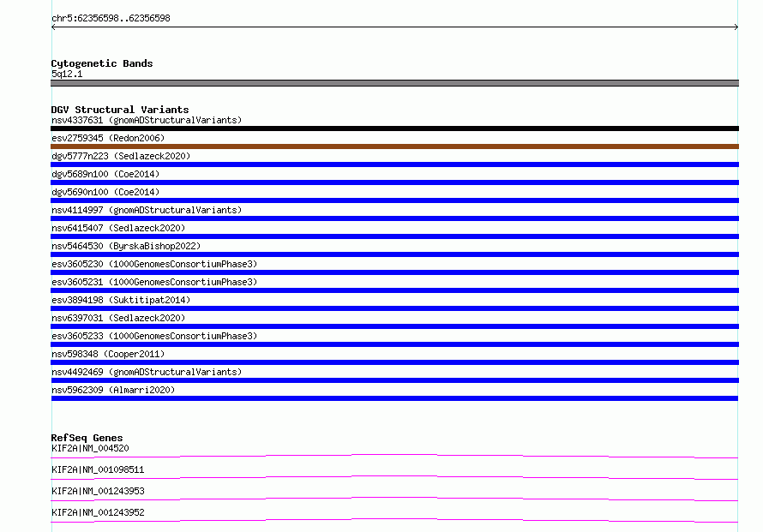Screen dimensions: 763x532
Task: Click nsv6415407 (Sedlazeck2020) label
Action: (118, 228)
